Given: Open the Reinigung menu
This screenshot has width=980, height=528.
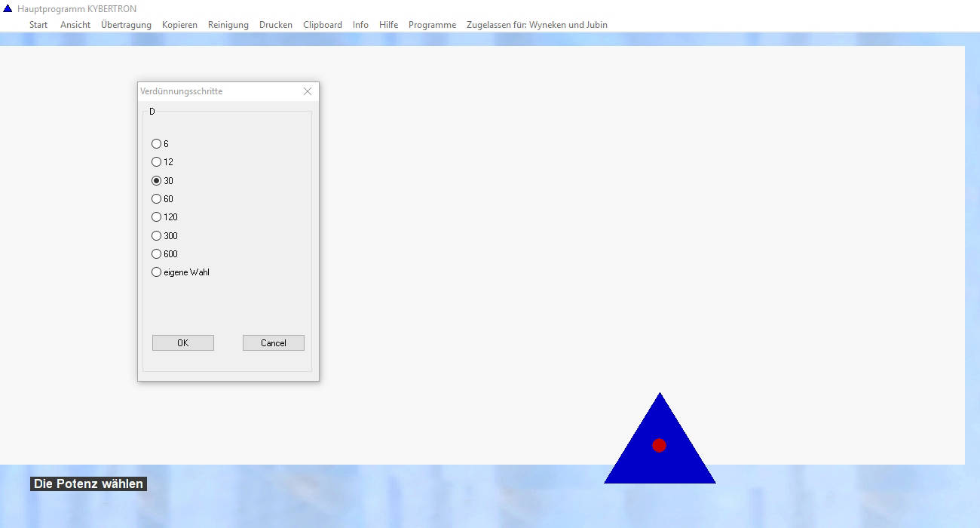Looking at the screenshot, I should 228,25.
